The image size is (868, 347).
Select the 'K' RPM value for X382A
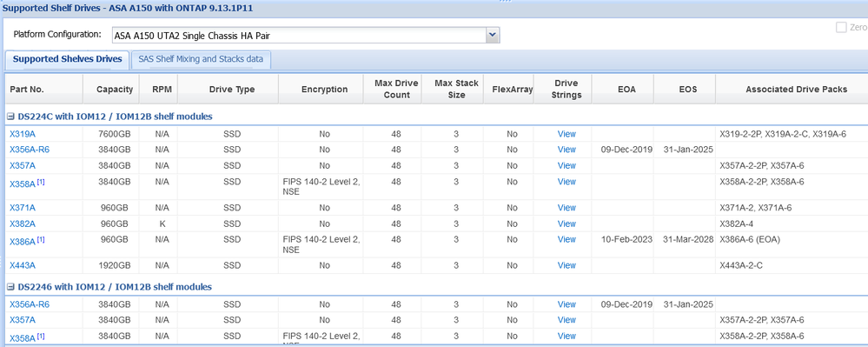[x=162, y=224]
